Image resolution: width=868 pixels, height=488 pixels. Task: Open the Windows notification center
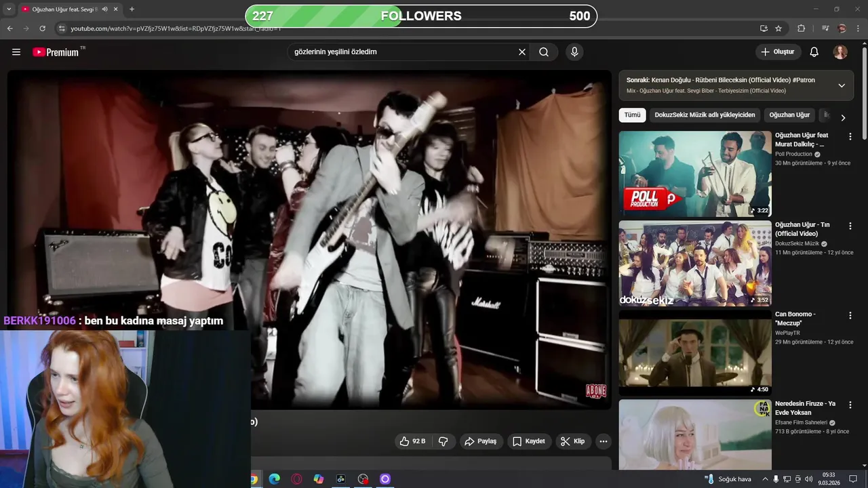853,479
